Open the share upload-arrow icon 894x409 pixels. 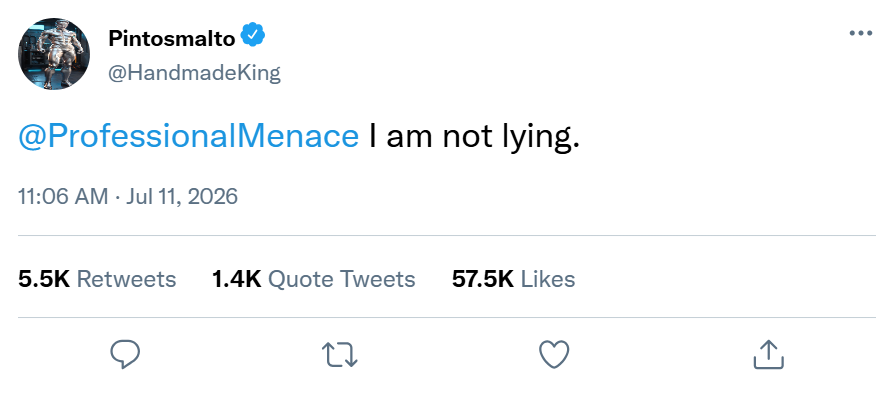(x=769, y=354)
